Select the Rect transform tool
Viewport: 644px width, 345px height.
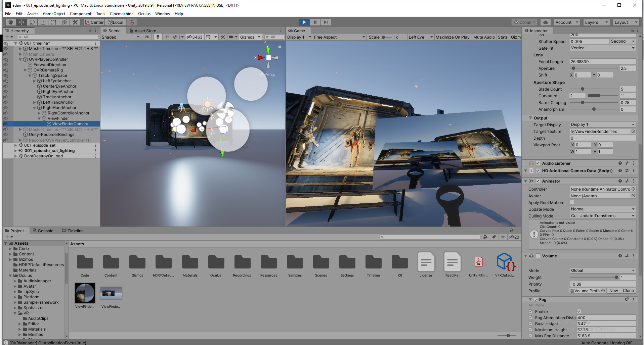click(x=54, y=22)
